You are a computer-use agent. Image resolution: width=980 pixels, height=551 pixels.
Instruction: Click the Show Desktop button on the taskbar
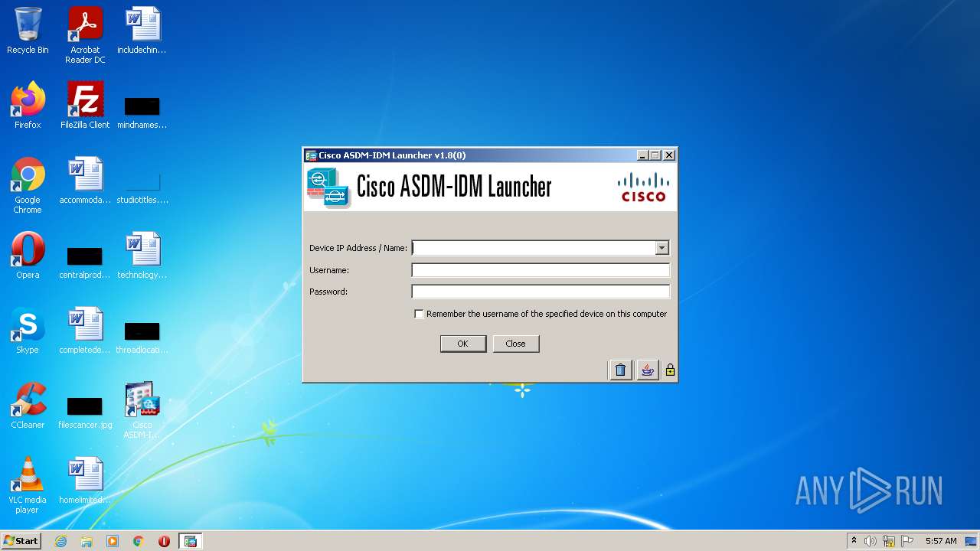(972, 541)
